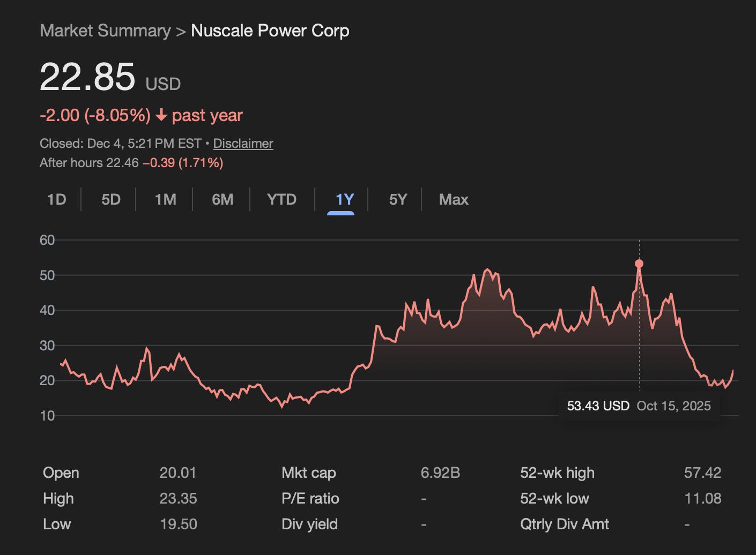Click the Closed: Dec 4 timestamp
This screenshot has height=555, width=756.
(x=120, y=144)
